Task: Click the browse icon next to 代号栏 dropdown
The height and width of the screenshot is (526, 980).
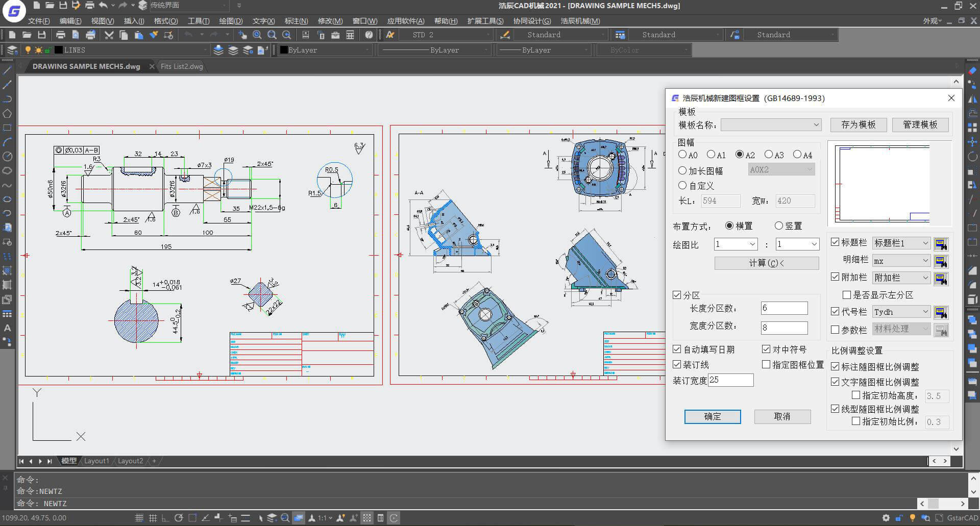Action: (x=941, y=312)
